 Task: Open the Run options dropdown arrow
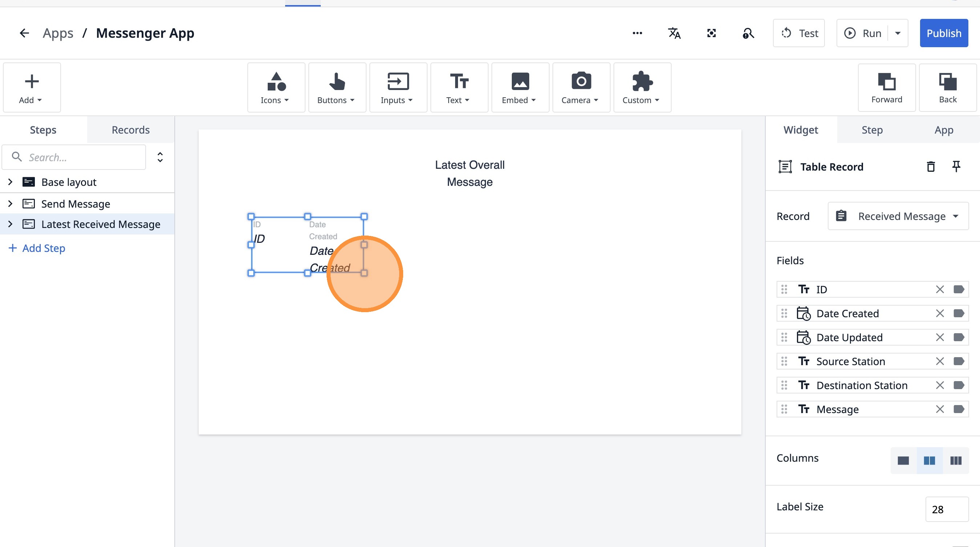coord(898,33)
